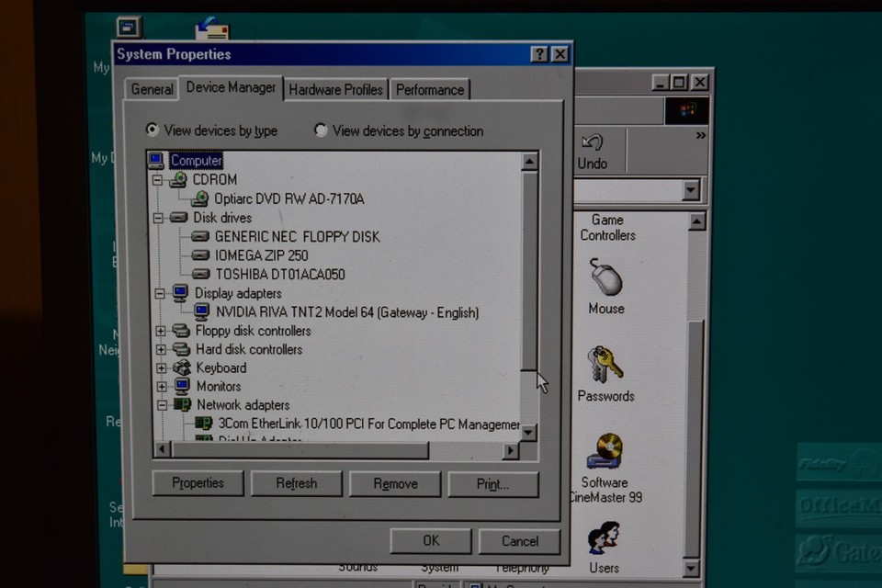Select the GENERIC NEC FLOPPY DISK drive icon
This screenshot has height=588, width=882.
(x=201, y=236)
